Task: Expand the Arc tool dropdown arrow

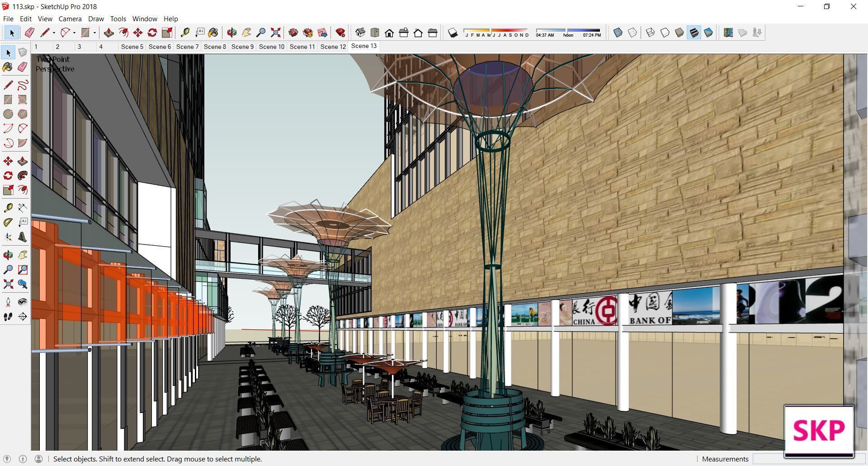Action: (74, 33)
